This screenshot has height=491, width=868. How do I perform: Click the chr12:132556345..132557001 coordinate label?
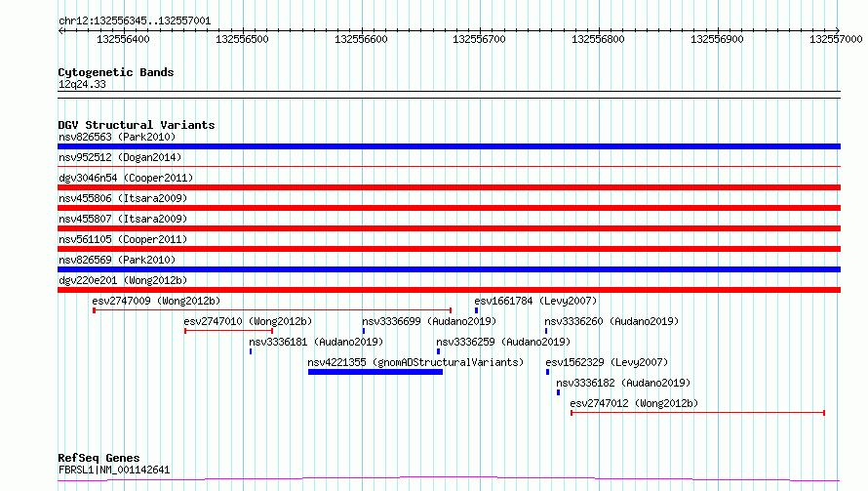coord(135,21)
